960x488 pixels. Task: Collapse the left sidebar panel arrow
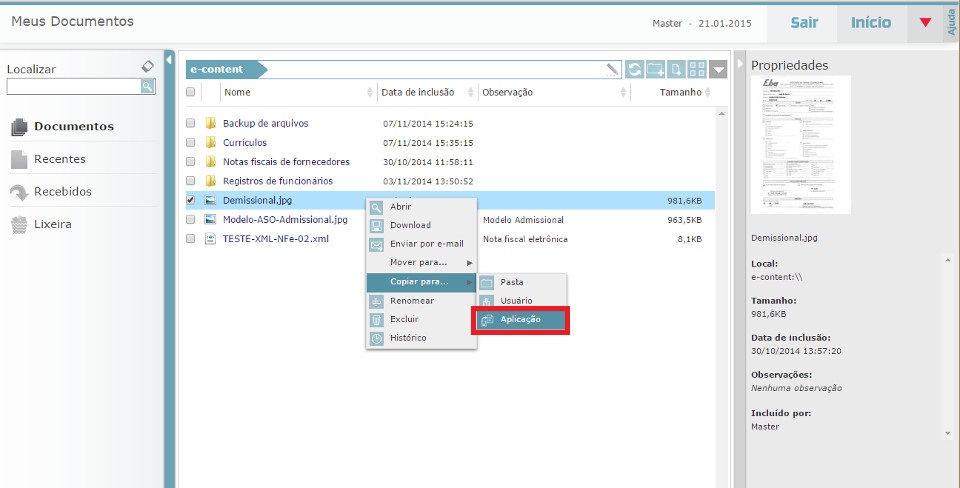click(x=169, y=60)
